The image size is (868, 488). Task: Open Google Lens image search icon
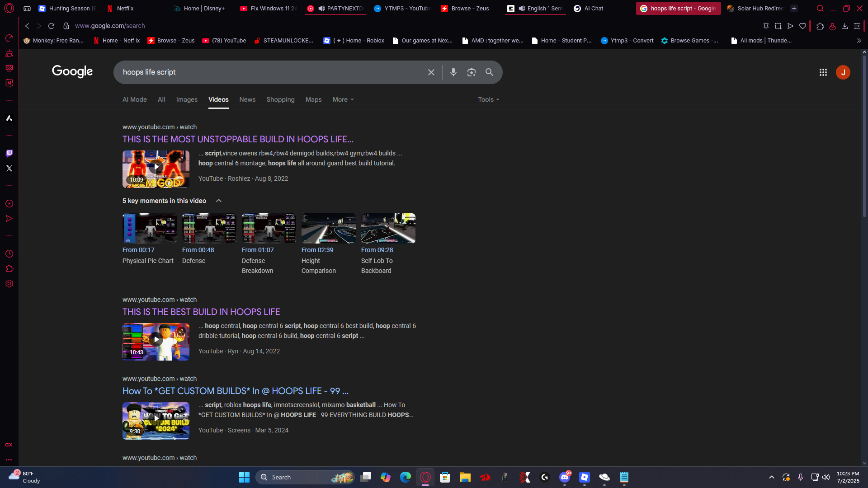[472, 72]
